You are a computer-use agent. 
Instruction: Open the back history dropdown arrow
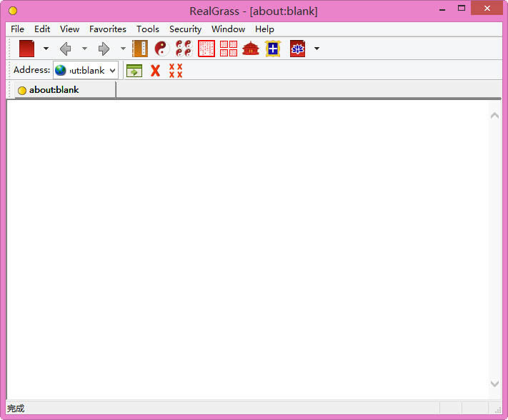point(84,49)
